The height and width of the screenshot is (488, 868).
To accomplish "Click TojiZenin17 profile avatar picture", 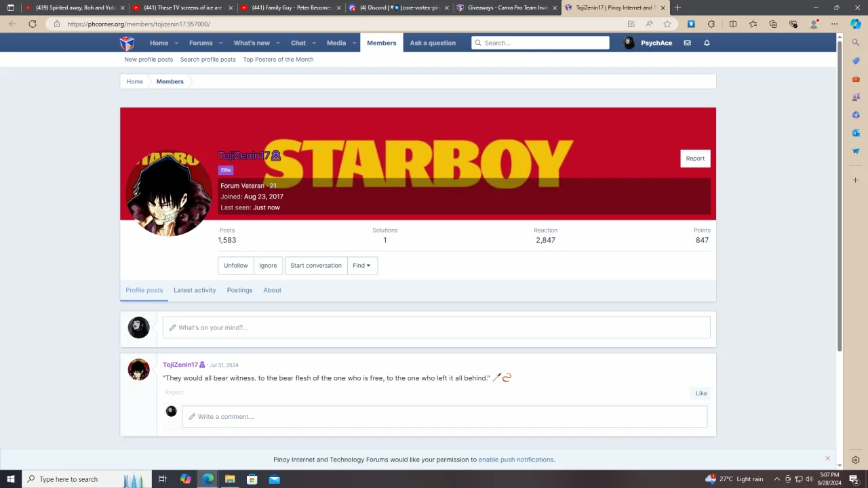I will 168,193.
